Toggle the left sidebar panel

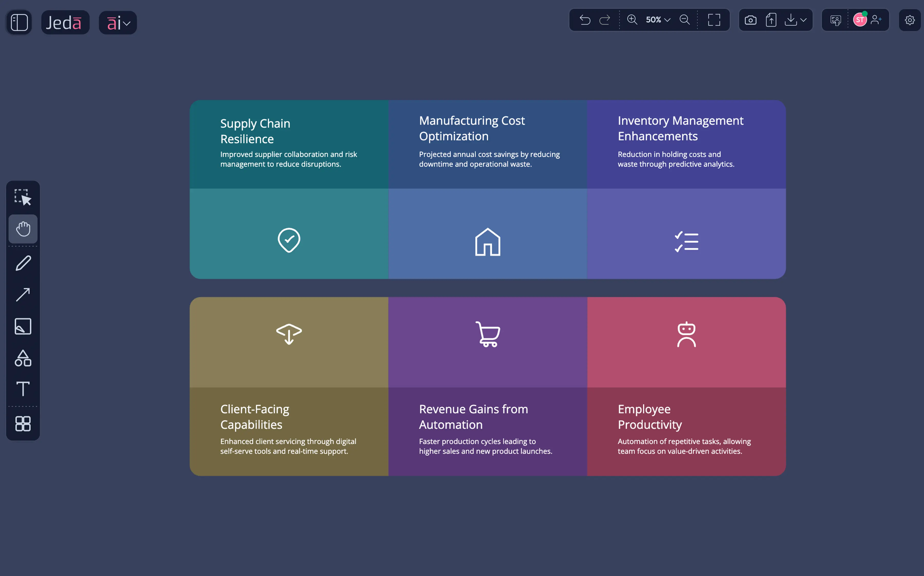click(x=19, y=22)
